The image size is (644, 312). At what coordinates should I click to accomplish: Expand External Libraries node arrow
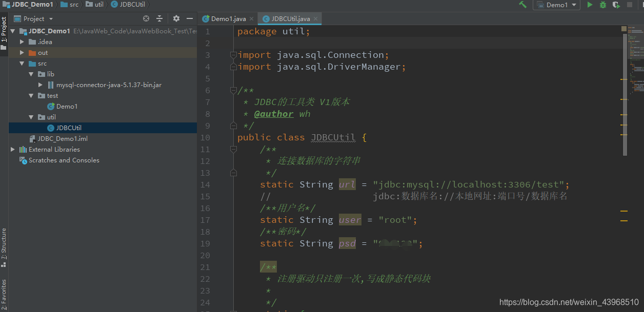coord(13,150)
